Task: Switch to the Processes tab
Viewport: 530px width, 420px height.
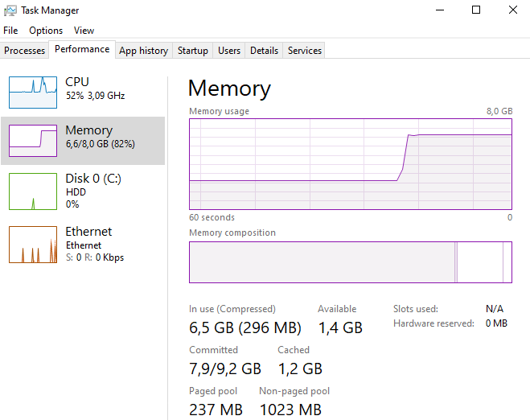Action: point(25,51)
